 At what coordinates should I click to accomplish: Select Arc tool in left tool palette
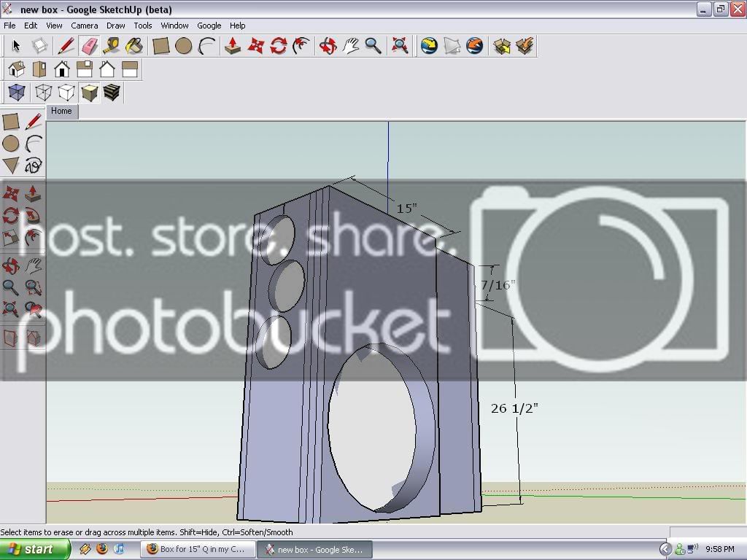pos(34,144)
